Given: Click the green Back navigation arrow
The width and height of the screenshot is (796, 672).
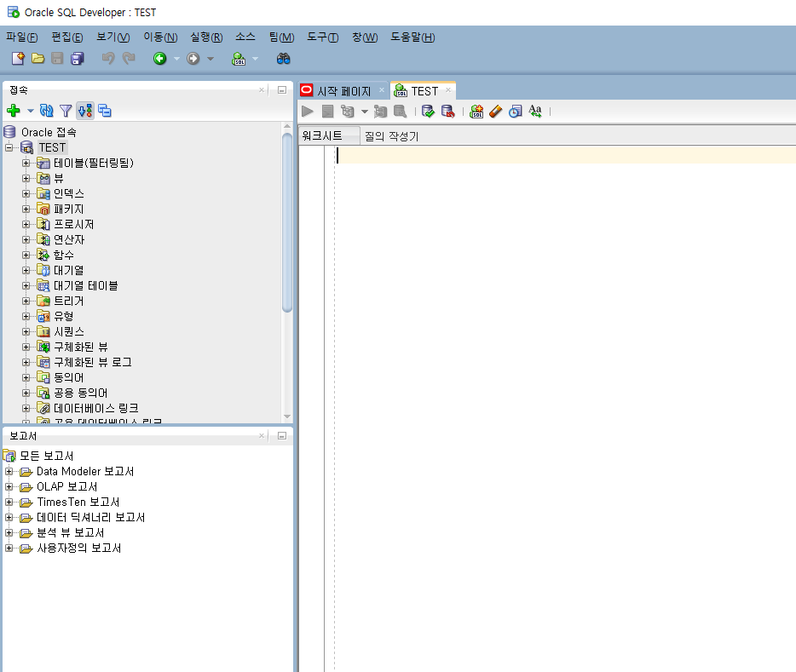Looking at the screenshot, I should 160,58.
